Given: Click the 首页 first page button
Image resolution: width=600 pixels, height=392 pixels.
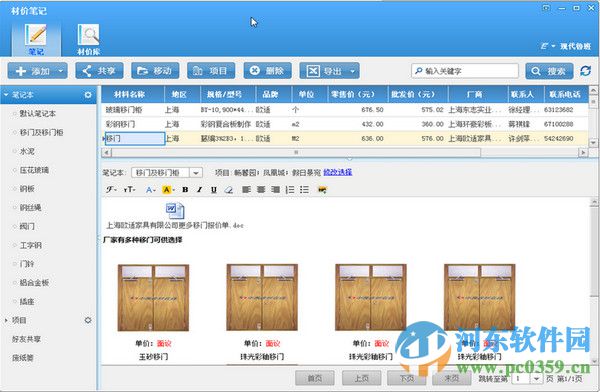Looking at the screenshot, I should point(315,379).
